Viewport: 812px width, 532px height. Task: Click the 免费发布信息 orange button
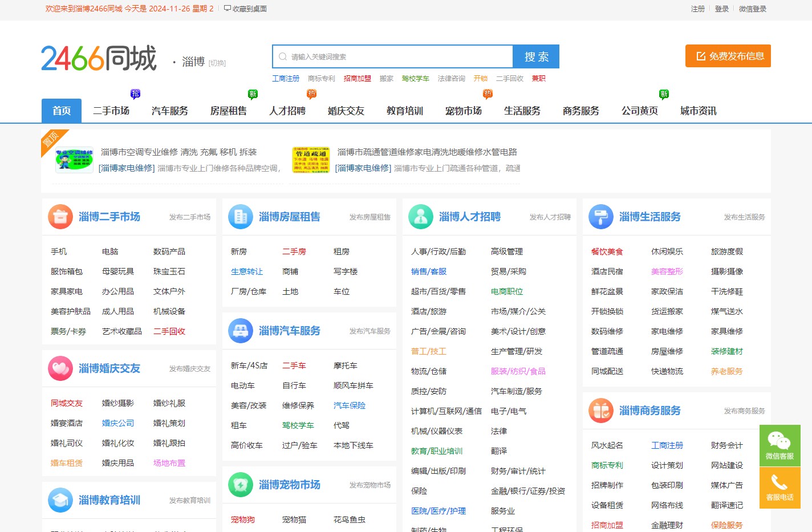[x=728, y=56]
